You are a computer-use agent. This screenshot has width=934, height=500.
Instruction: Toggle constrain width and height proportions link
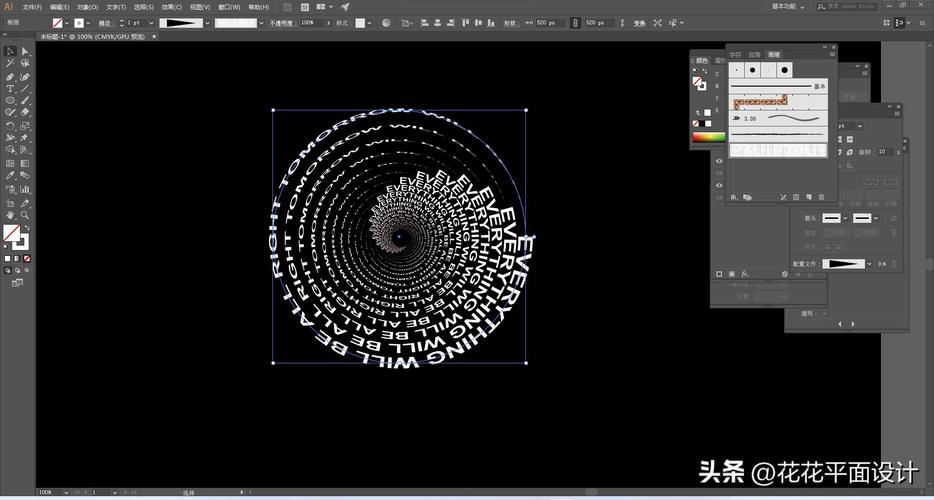[x=575, y=23]
